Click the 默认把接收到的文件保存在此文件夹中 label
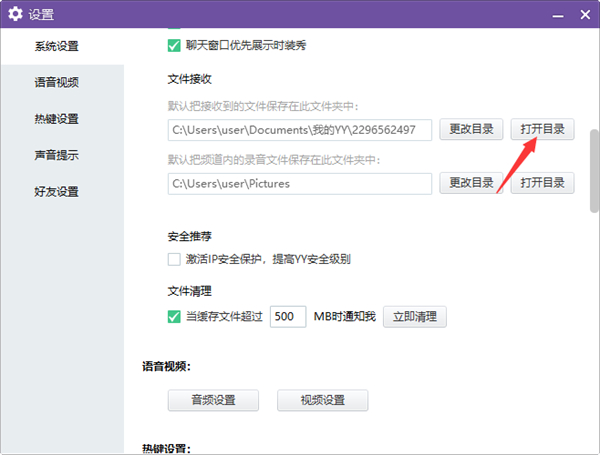Image resolution: width=600 pixels, height=455 pixels. (x=263, y=106)
